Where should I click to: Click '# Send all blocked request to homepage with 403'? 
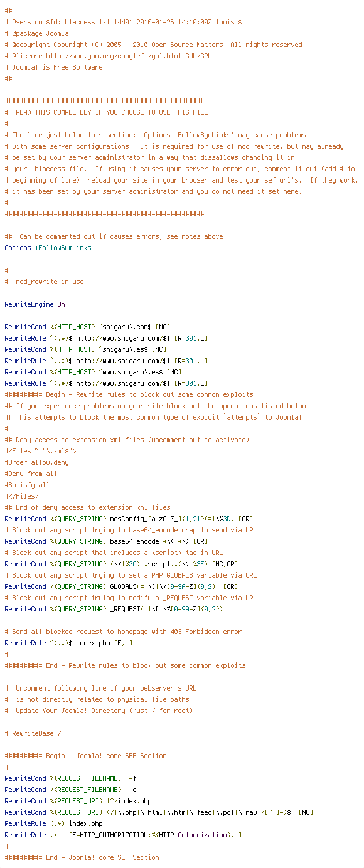(x=125, y=632)
